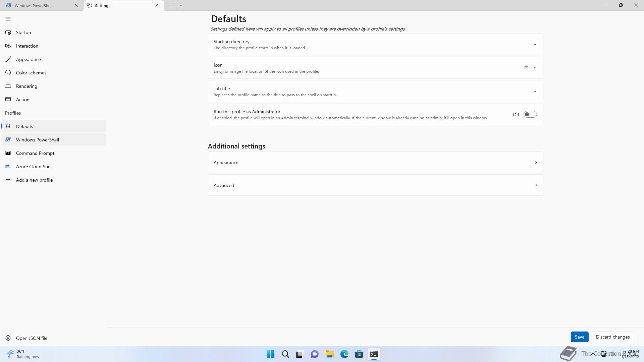Click the Startup icon in sidebar

point(8,33)
